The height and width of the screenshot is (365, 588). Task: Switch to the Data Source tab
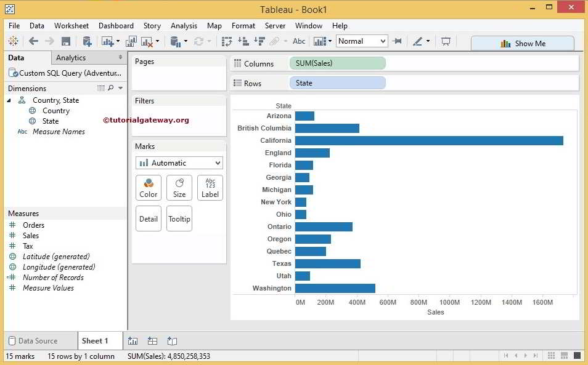(x=39, y=340)
